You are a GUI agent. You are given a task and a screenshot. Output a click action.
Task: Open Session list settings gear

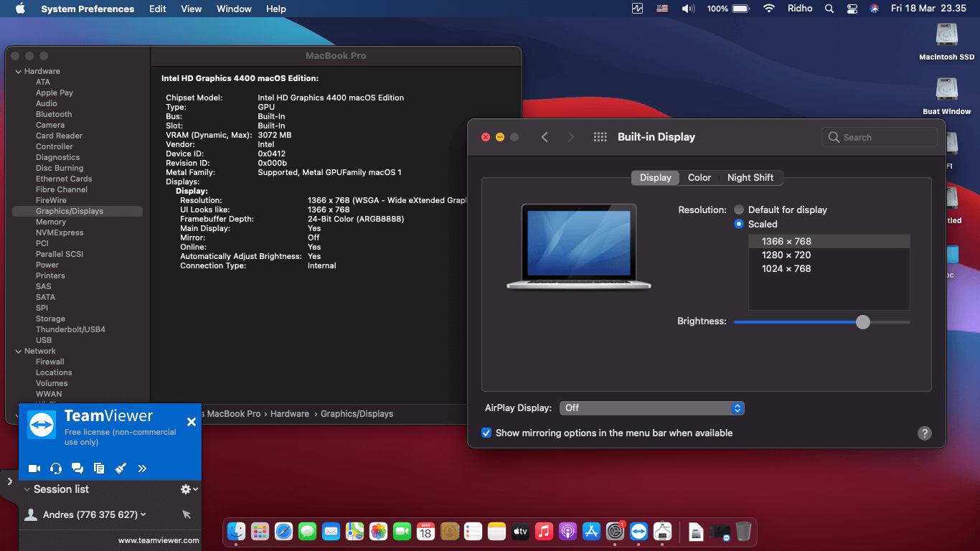pyautogui.click(x=185, y=489)
